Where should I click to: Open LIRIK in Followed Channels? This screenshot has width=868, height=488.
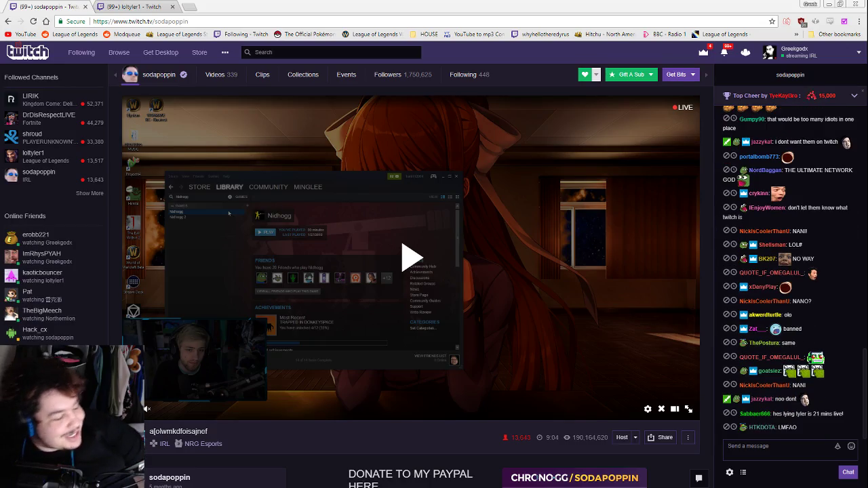(x=54, y=100)
